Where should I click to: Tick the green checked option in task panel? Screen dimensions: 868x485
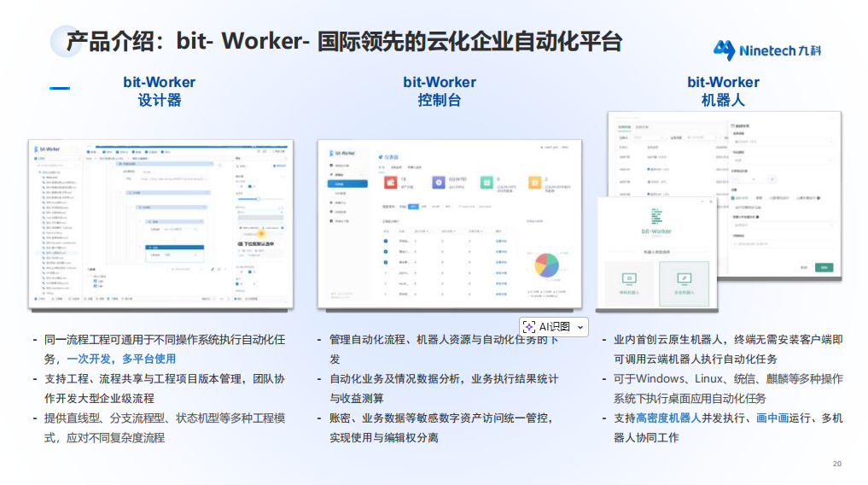click(734, 198)
